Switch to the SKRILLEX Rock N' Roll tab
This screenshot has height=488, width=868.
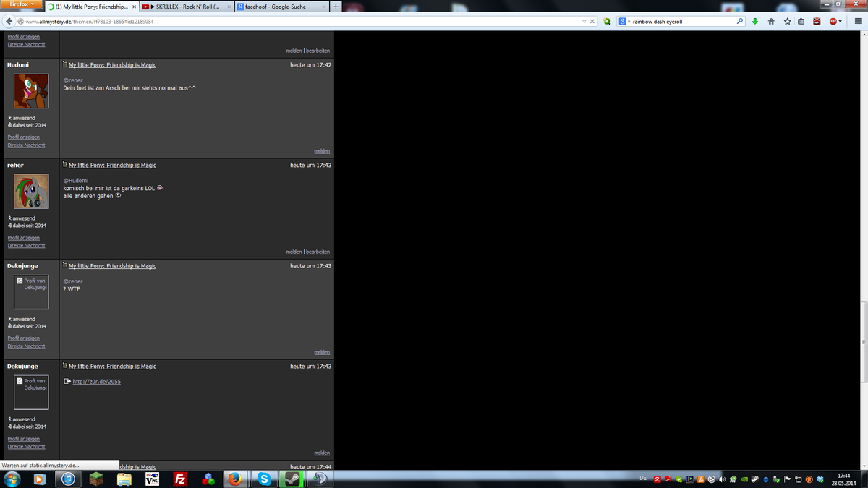tap(186, 7)
